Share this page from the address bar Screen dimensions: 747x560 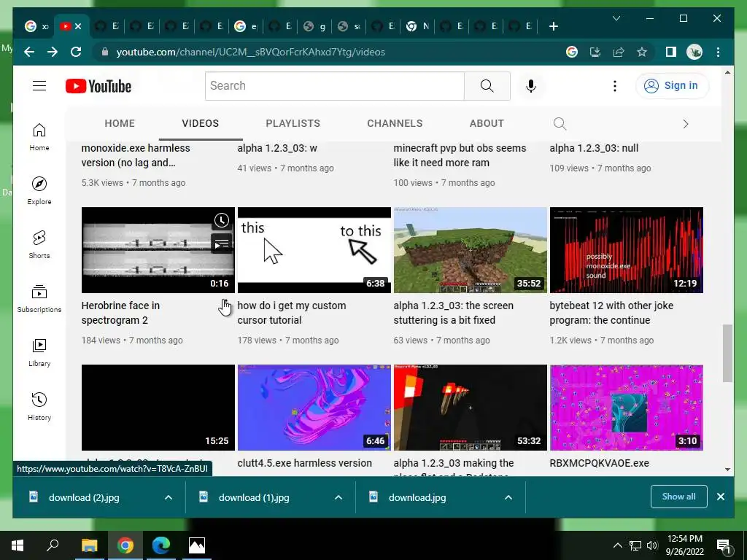(x=619, y=52)
